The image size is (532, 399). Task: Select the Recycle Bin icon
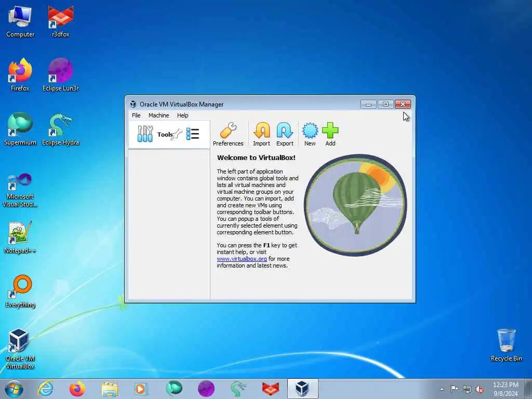(506, 345)
